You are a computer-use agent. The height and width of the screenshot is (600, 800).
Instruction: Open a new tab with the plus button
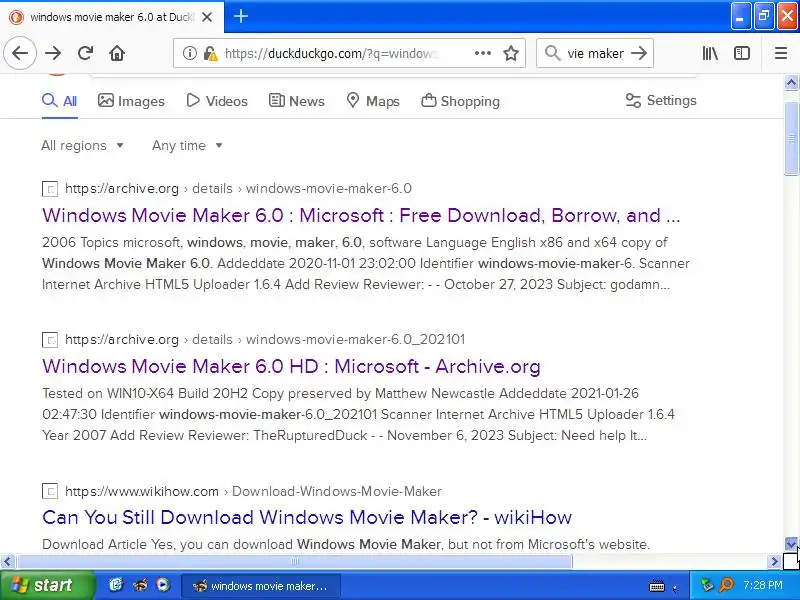241,16
